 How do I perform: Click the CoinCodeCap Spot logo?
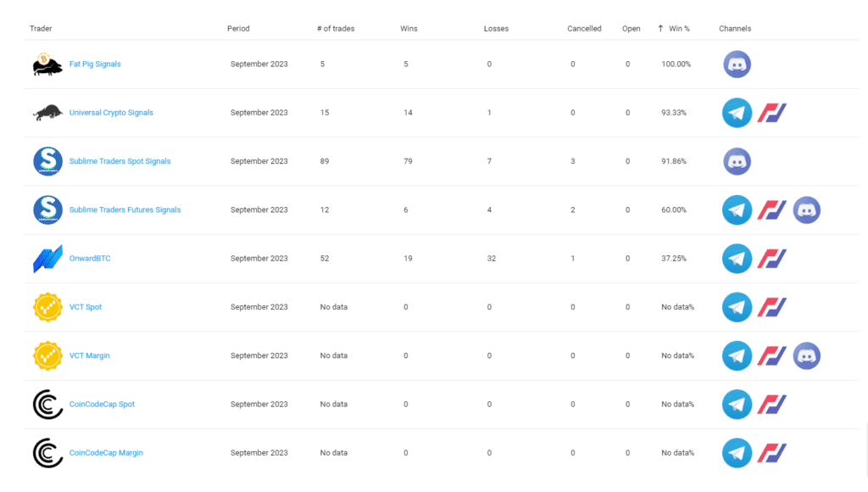point(47,405)
